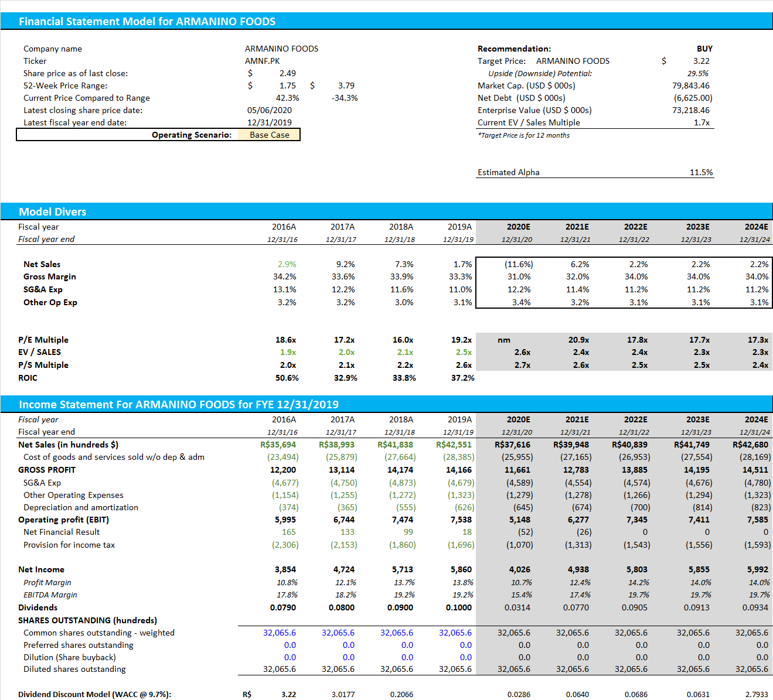Select 2020E Net Sales growth (11.6%)
This screenshot has width=773, height=700.
(519, 264)
